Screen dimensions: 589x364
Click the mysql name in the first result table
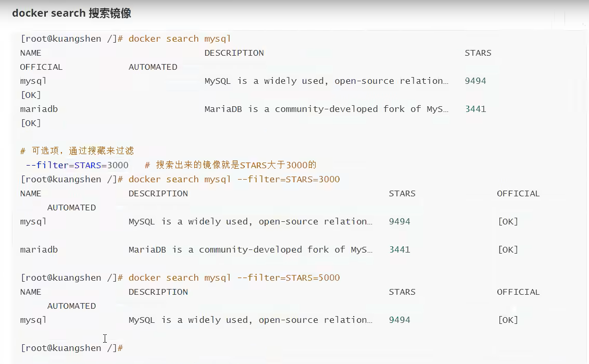(33, 81)
